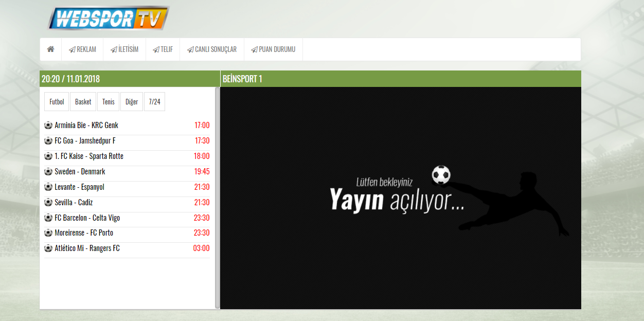Open the TELİF menu item
The height and width of the screenshot is (321, 644).
[x=163, y=49]
